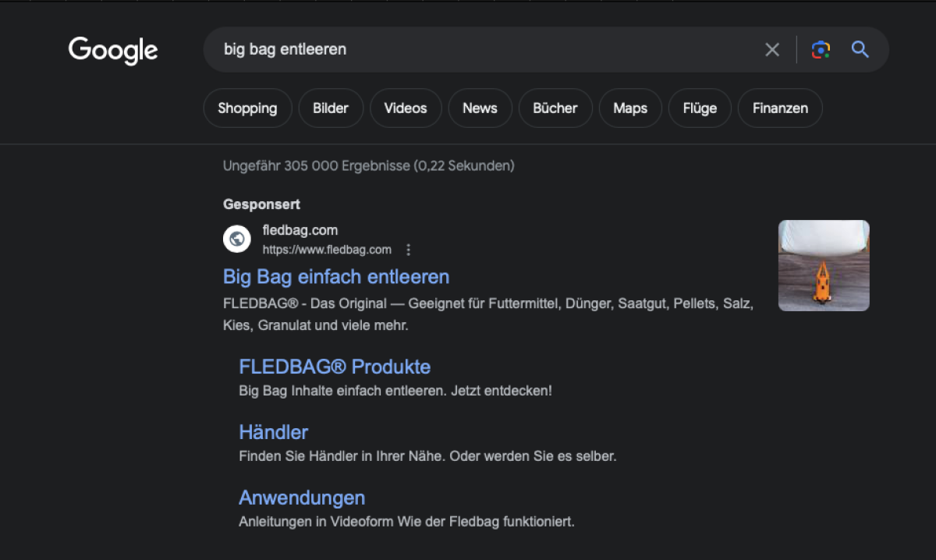This screenshot has width=936, height=560.
Task: Switch to the Flüge filter
Action: tap(700, 108)
